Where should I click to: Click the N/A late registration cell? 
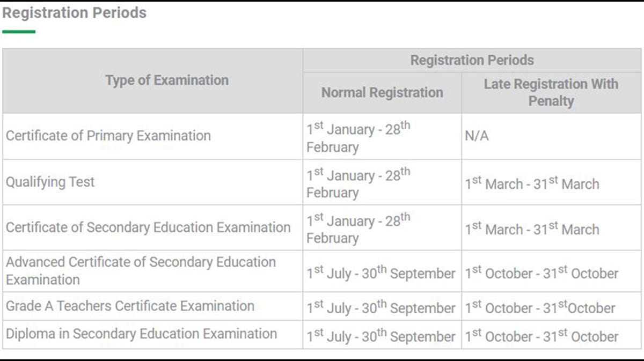pos(477,136)
